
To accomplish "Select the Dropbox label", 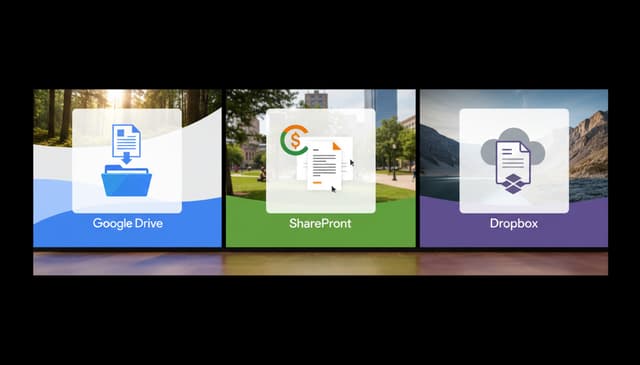I will coord(514,223).
